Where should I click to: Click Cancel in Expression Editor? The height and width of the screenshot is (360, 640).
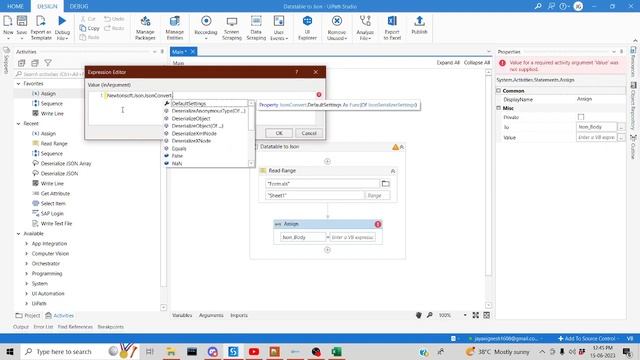click(309, 133)
